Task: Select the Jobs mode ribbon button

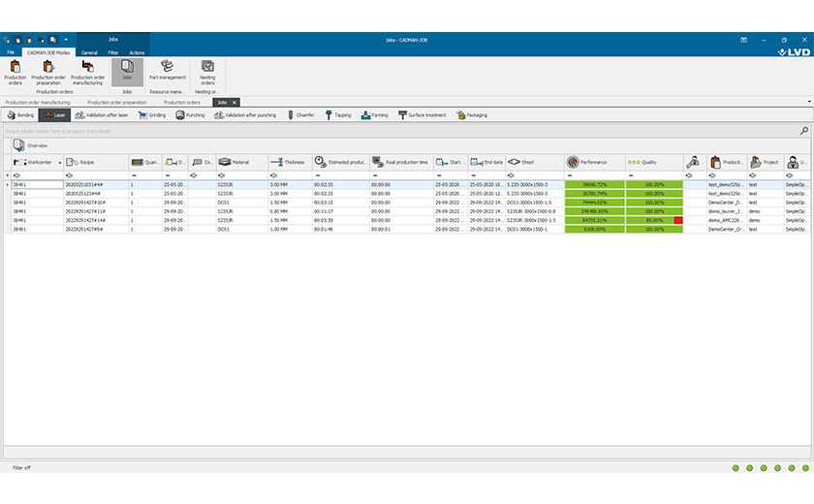Action: pyautogui.click(x=127, y=72)
